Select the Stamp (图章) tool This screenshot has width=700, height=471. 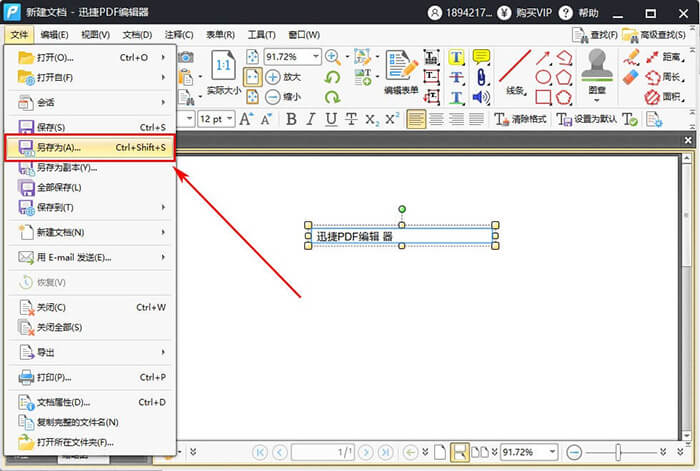click(x=599, y=75)
